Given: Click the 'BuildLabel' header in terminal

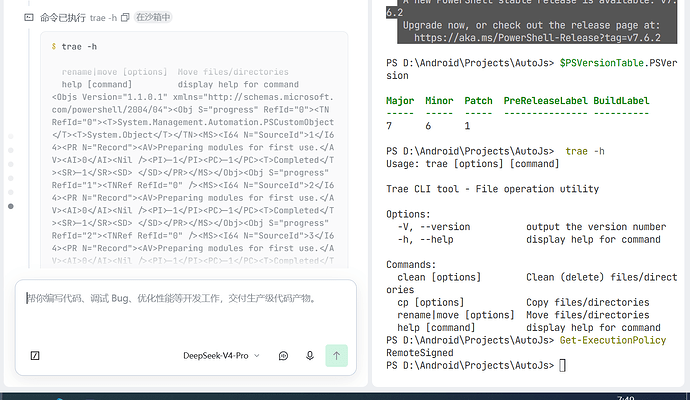Looking at the screenshot, I should pyautogui.click(x=621, y=101).
